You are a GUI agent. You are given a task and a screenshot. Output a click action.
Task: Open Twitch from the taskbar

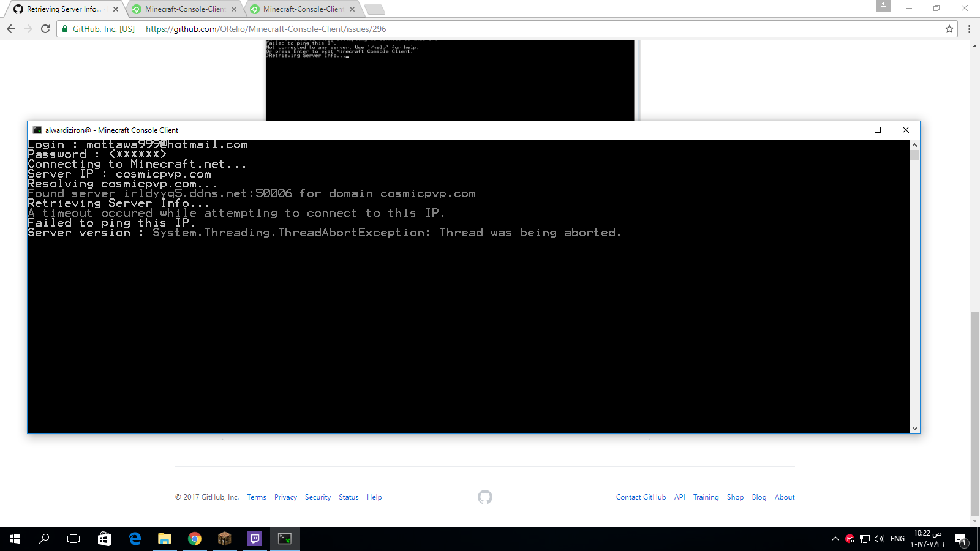pos(255,539)
